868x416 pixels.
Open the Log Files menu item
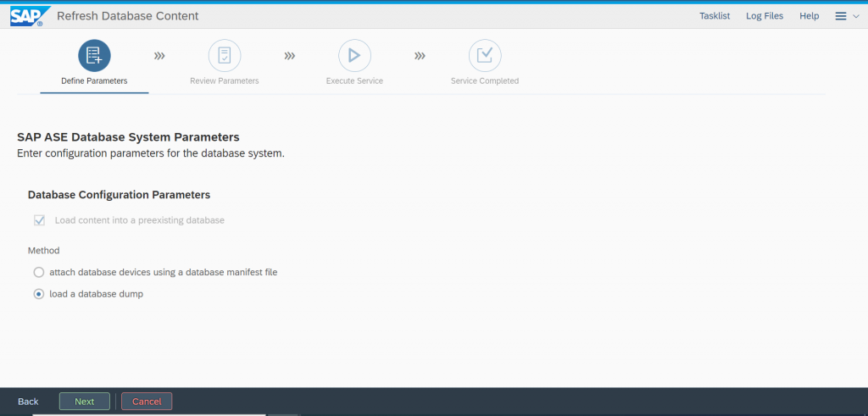coord(765,16)
